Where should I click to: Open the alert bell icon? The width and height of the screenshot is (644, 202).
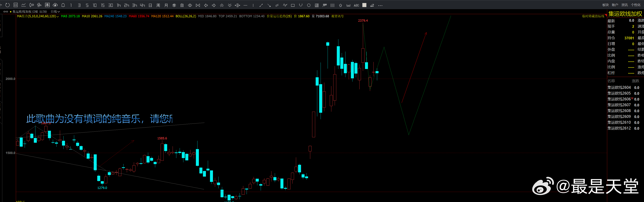pyautogui.click(x=63, y=5)
